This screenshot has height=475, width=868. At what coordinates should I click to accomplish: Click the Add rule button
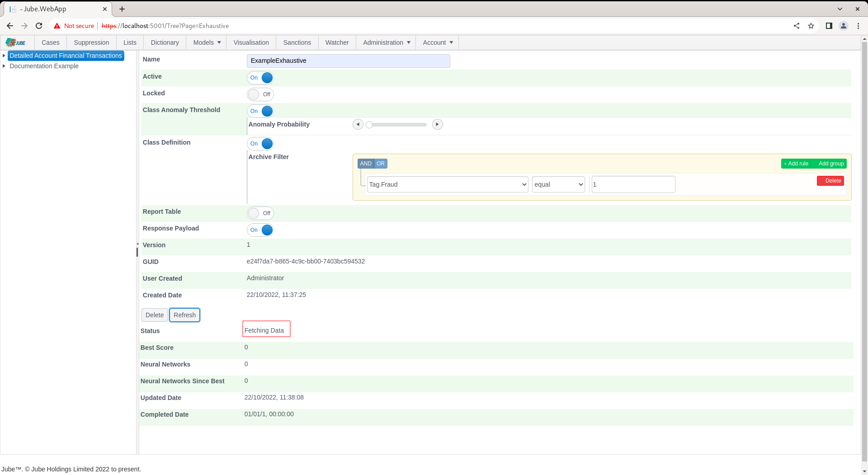click(x=796, y=164)
